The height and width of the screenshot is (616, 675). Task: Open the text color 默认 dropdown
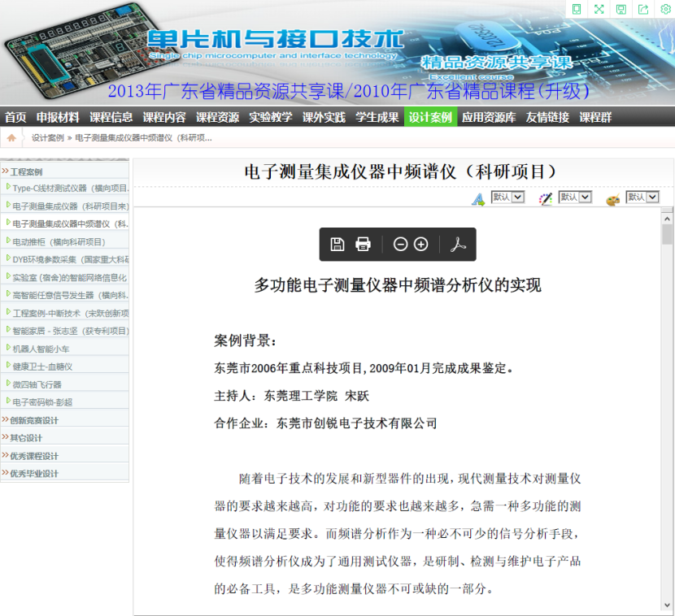coord(574,197)
